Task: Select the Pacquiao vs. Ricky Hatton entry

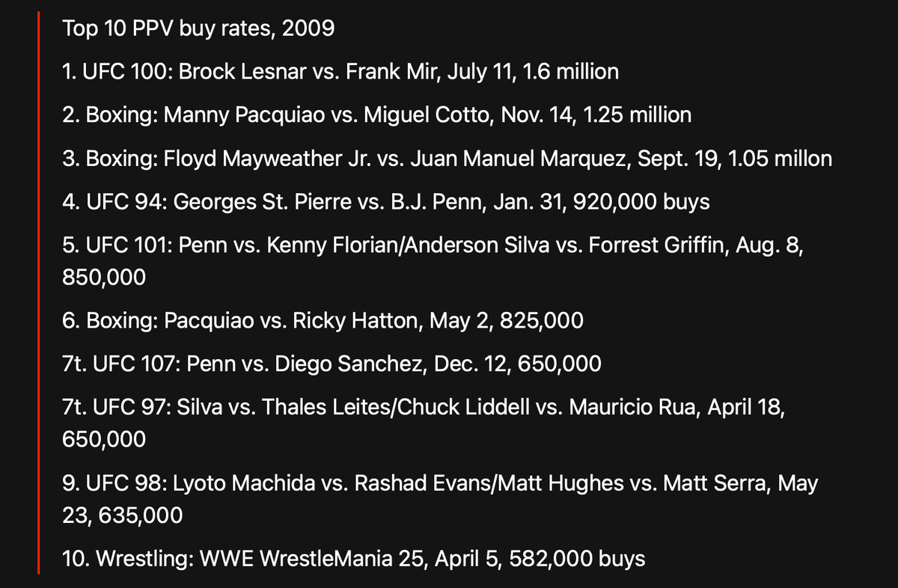Action: (x=322, y=321)
